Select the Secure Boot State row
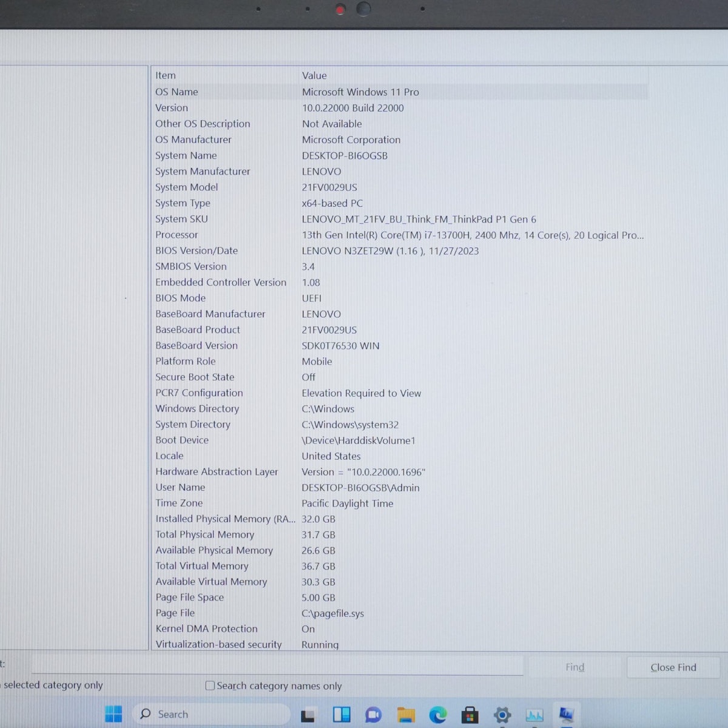Image resolution: width=728 pixels, height=728 pixels. point(400,377)
